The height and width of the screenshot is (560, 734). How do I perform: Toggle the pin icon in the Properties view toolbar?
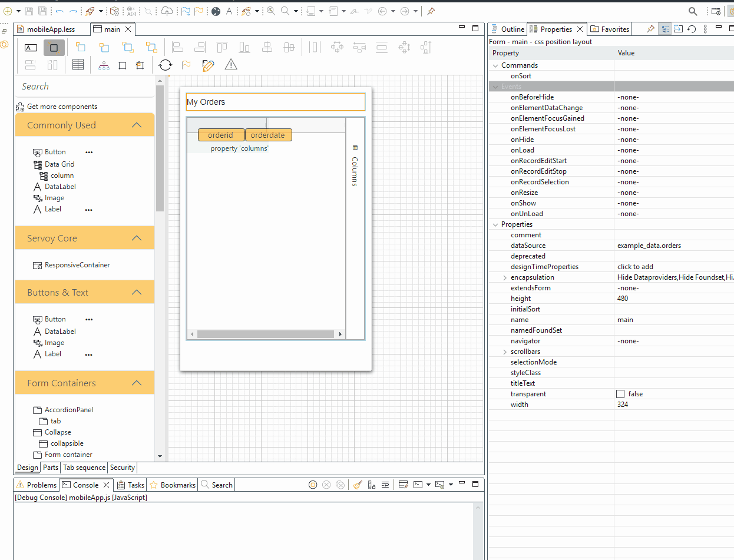[x=650, y=29]
